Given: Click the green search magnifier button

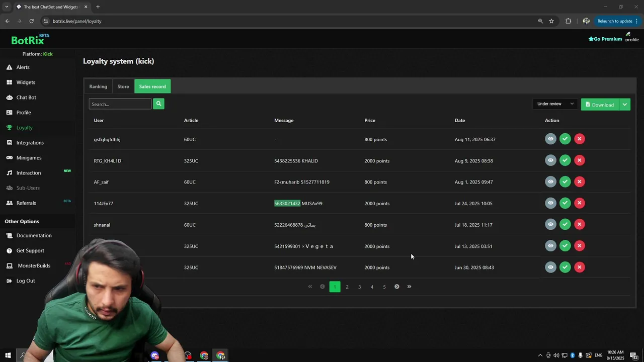Looking at the screenshot, I should pos(158,104).
